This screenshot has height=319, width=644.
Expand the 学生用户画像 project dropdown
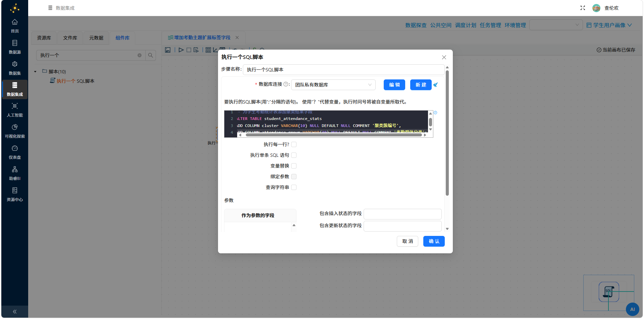[609, 25]
